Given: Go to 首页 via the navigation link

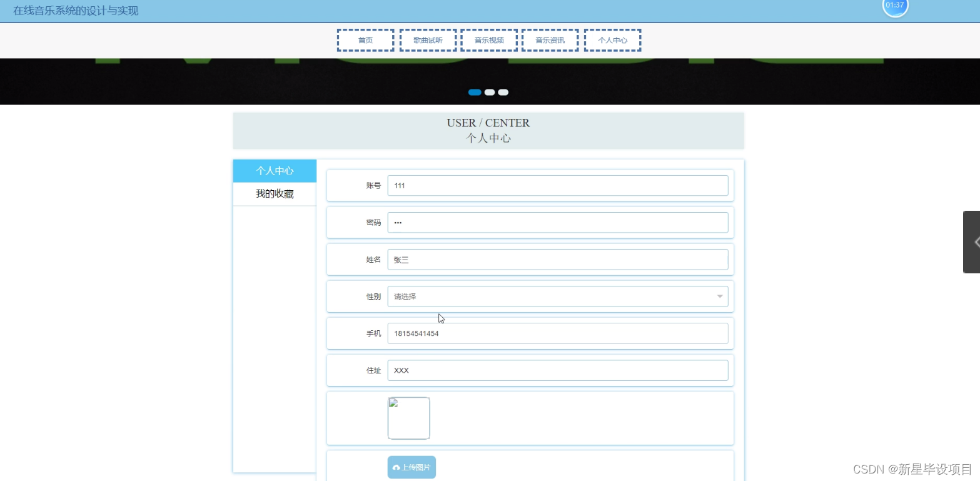Looking at the screenshot, I should (365, 39).
